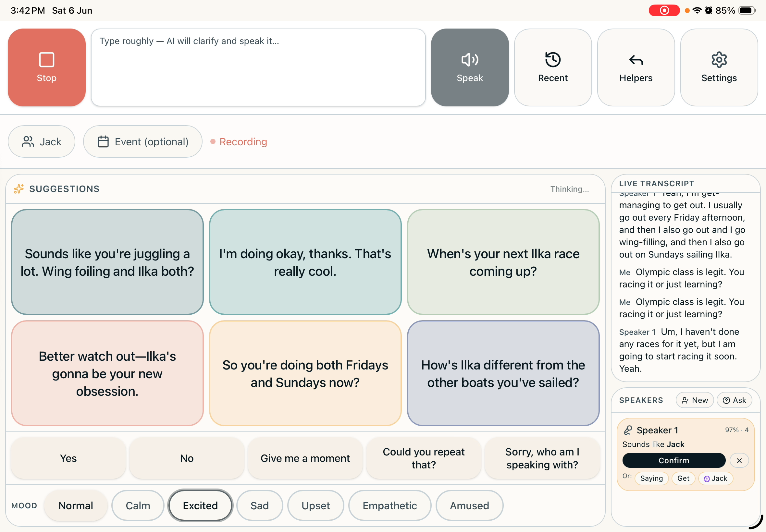
Task: Tap the voice icon beside Speaker 1
Action: coord(628,430)
